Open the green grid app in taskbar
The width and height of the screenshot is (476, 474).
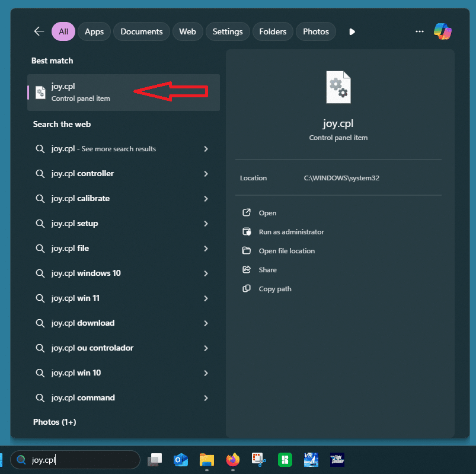pos(285,459)
